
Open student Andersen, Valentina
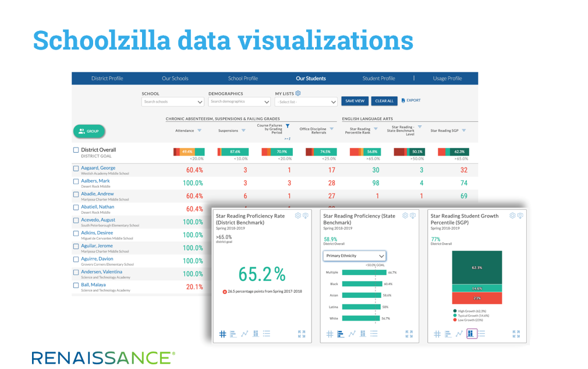102,272
